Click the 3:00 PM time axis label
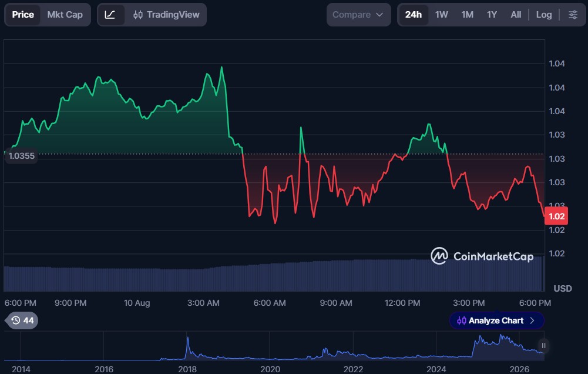 469,303
